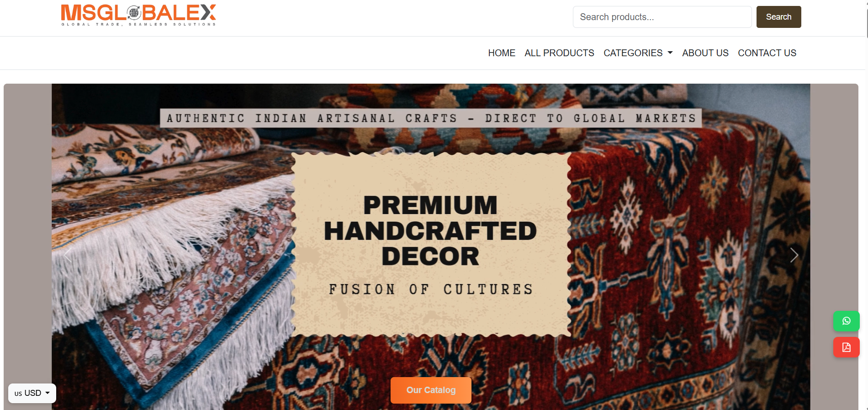868x410 pixels.
Task: Focus the Search products input field
Action: 662,17
